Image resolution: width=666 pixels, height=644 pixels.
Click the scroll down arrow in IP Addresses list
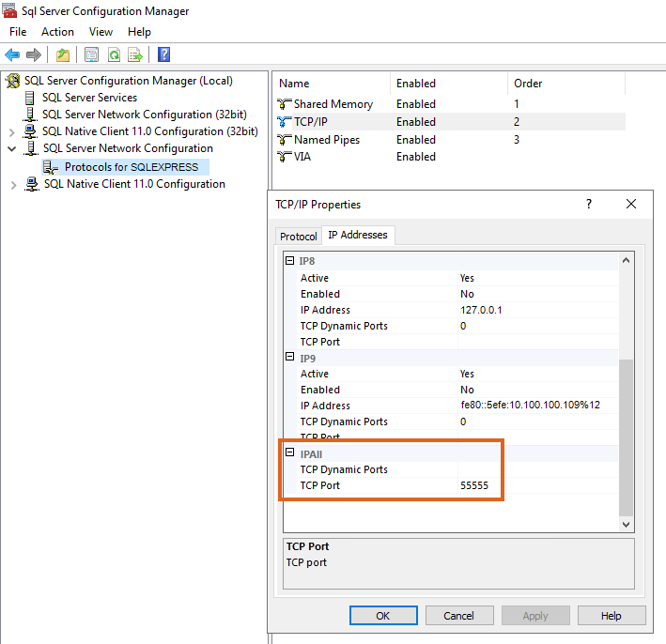[626, 524]
